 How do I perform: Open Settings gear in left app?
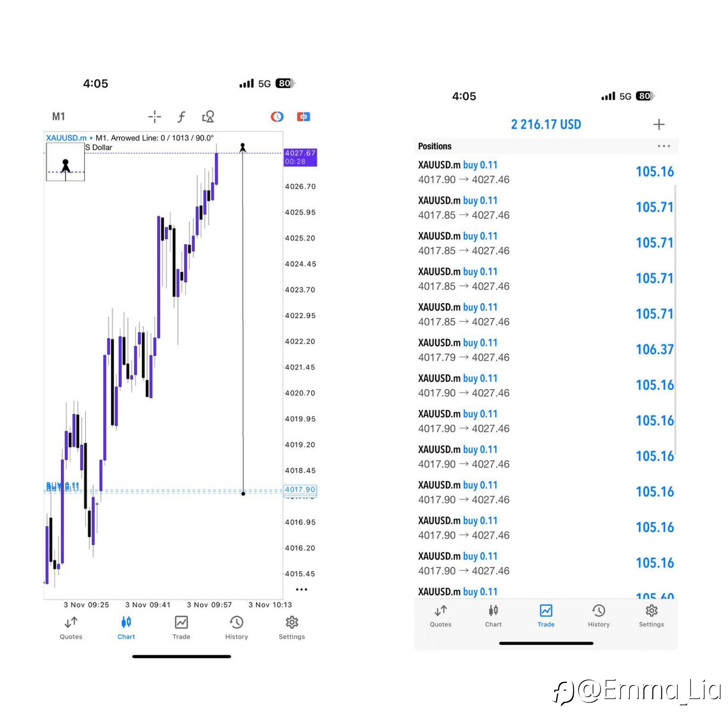click(x=292, y=628)
